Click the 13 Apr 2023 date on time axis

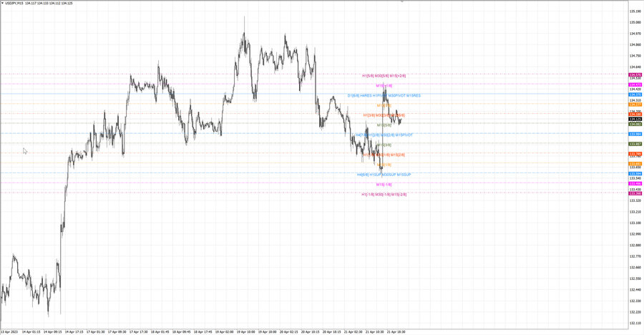(x=9, y=331)
